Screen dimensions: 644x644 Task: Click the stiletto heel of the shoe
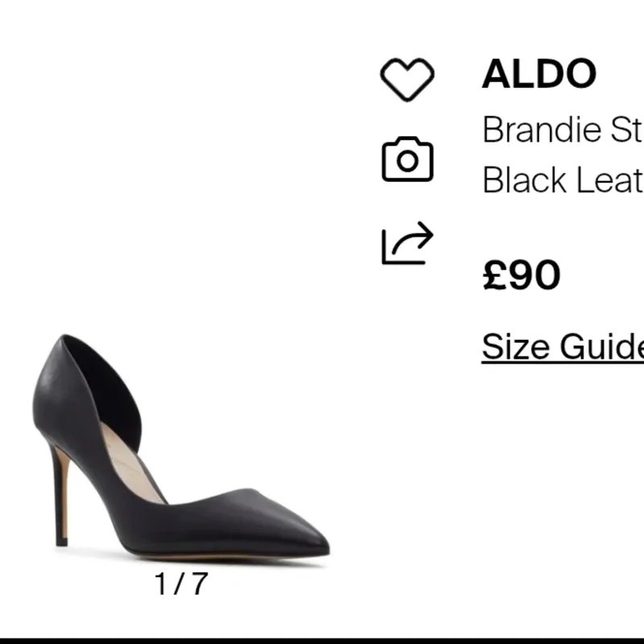(60, 499)
